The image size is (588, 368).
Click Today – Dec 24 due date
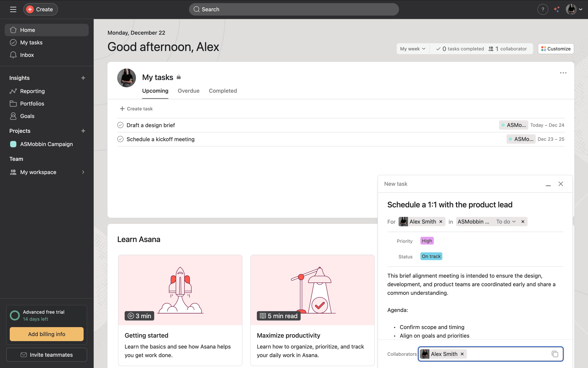[x=547, y=125]
